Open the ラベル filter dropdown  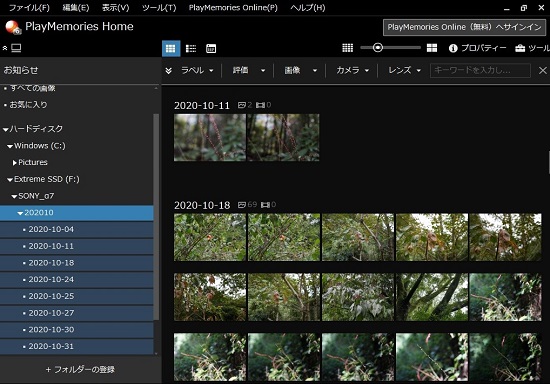(x=197, y=70)
